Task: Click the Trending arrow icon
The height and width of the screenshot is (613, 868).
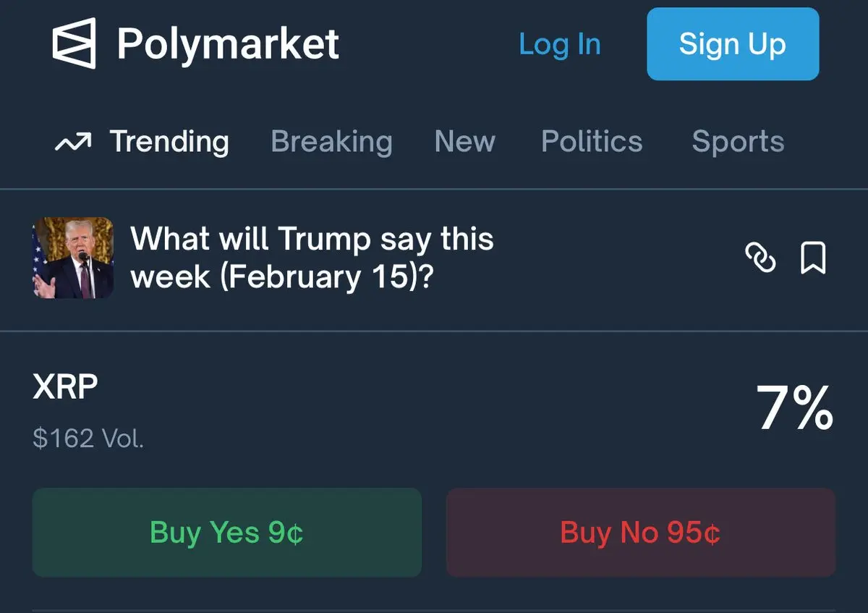Action: (73, 142)
